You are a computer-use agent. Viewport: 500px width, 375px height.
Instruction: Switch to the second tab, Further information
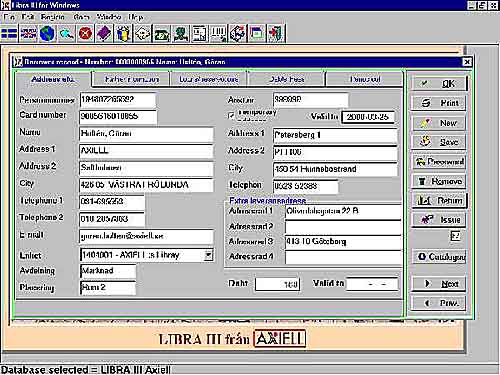[132, 79]
